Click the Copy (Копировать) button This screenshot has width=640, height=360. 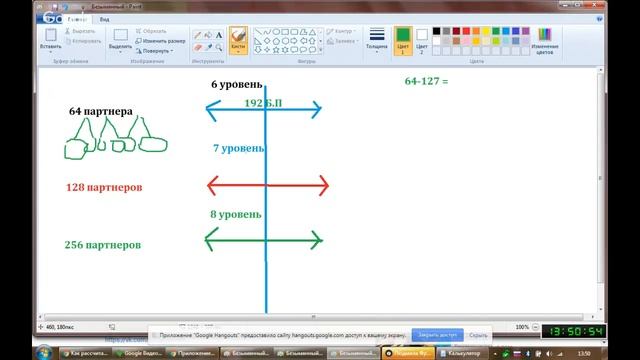pyautogui.click(x=83, y=41)
